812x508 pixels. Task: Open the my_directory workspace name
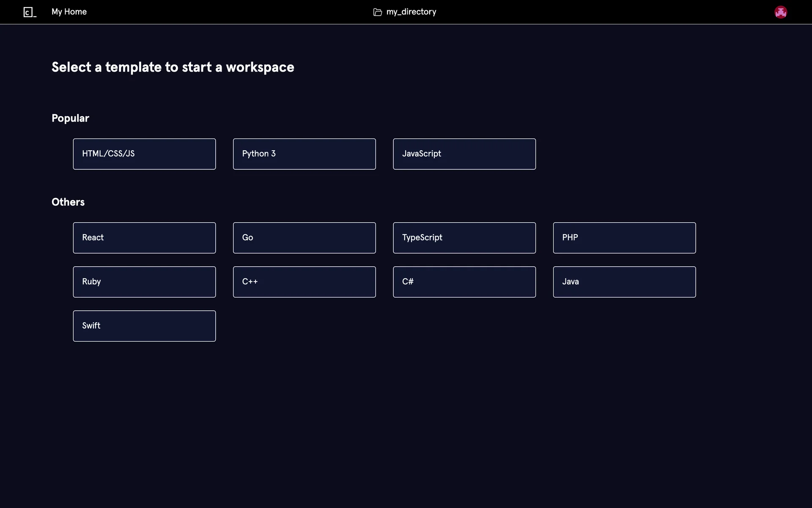(411, 12)
